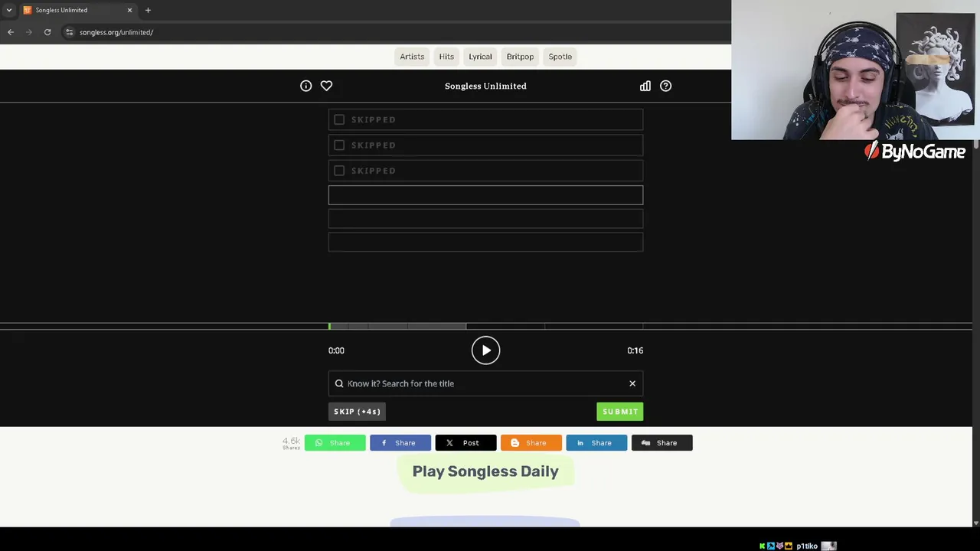The image size is (980, 551).
Task: Reload the songless.org page
Action: pos(47,32)
